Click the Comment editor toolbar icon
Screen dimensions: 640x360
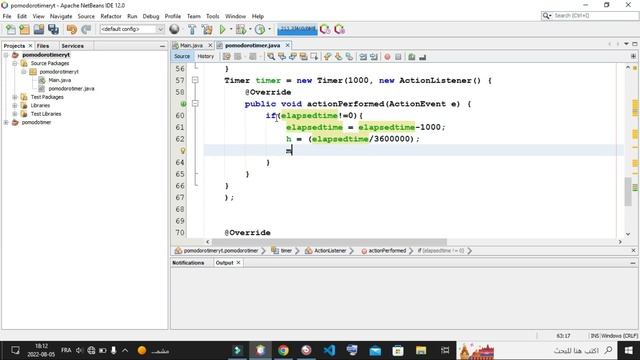(411, 57)
